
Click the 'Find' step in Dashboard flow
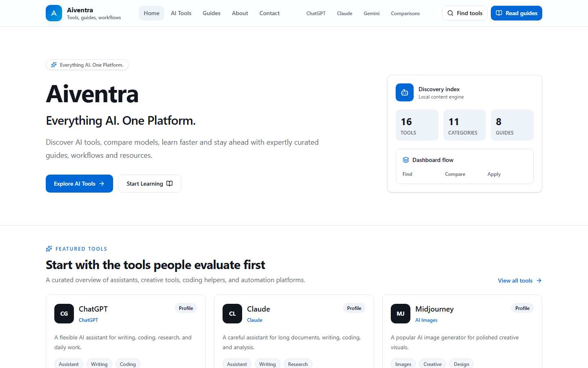[x=407, y=174]
